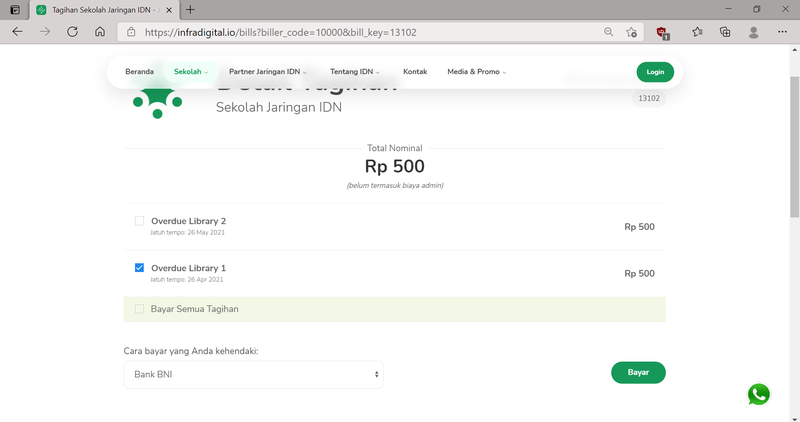Click Jatuh tempo: 26 Apr 2021 text

tap(187, 279)
